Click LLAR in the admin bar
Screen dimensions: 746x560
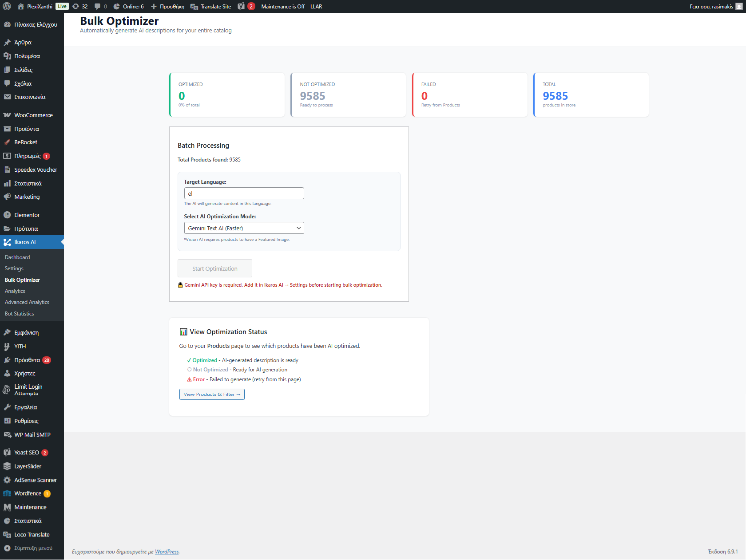click(316, 6)
